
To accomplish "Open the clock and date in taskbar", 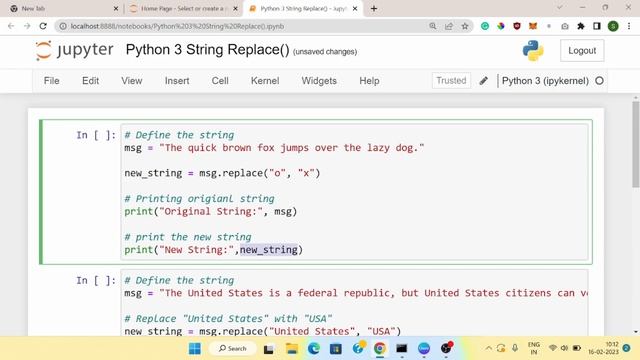I will point(603,348).
